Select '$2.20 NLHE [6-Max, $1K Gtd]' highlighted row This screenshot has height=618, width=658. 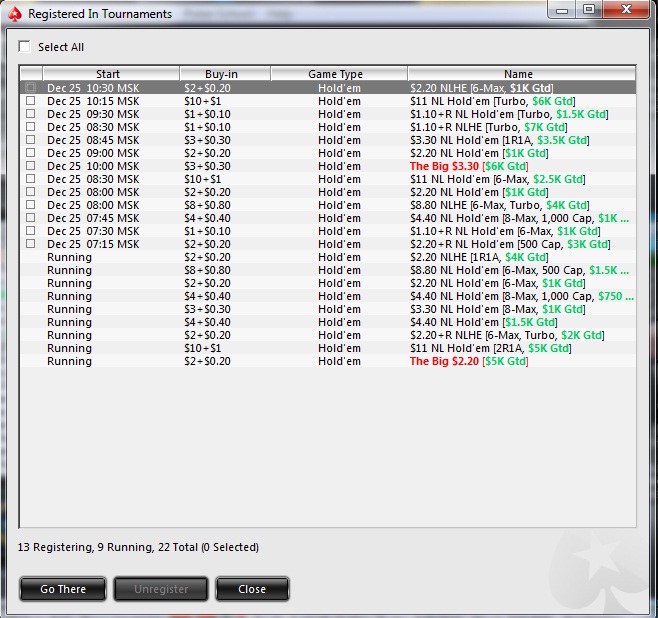[x=328, y=88]
